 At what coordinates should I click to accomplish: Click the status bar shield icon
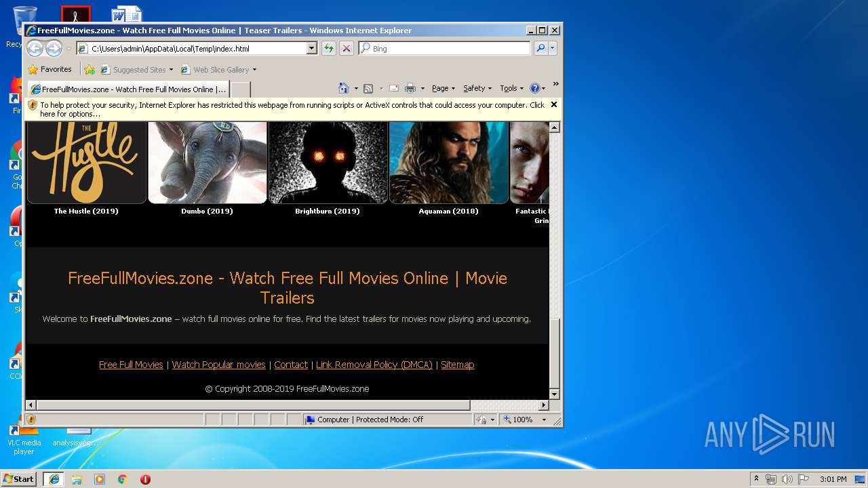pyautogui.click(x=31, y=420)
